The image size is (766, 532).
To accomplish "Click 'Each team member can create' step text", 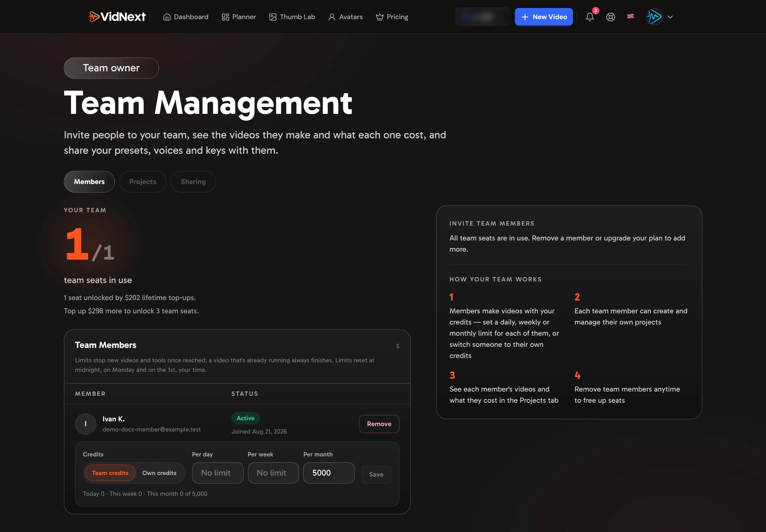I will (x=631, y=316).
